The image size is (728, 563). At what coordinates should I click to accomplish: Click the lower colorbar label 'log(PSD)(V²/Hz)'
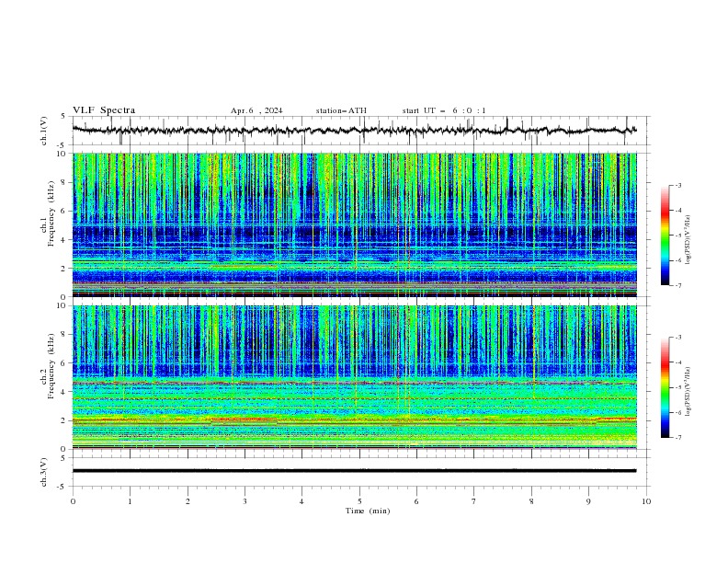click(688, 392)
